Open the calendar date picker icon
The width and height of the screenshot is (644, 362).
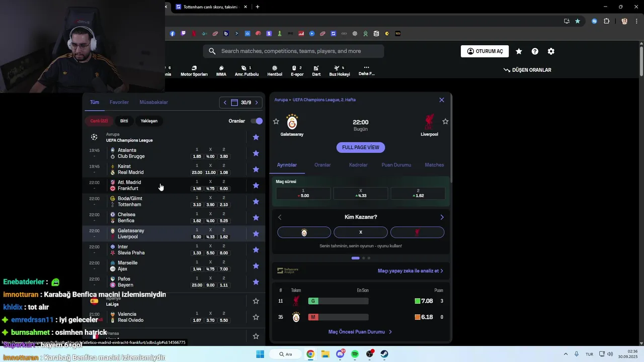[x=234, y=103]
